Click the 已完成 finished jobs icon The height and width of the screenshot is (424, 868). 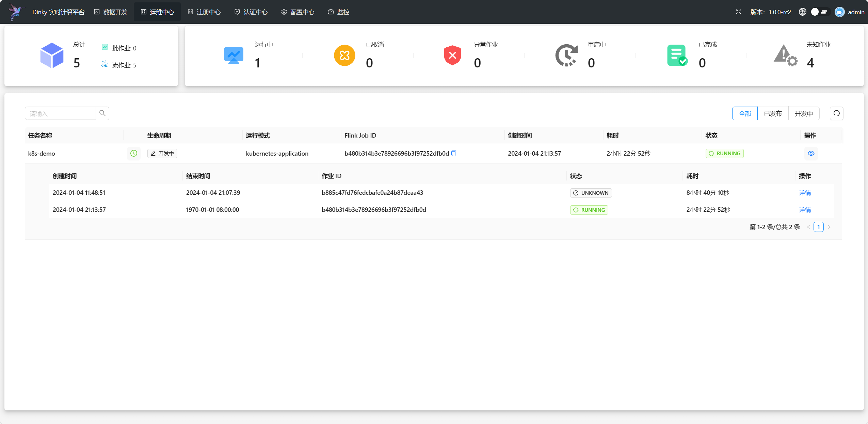pyautogui.click(x=677, y=55)
